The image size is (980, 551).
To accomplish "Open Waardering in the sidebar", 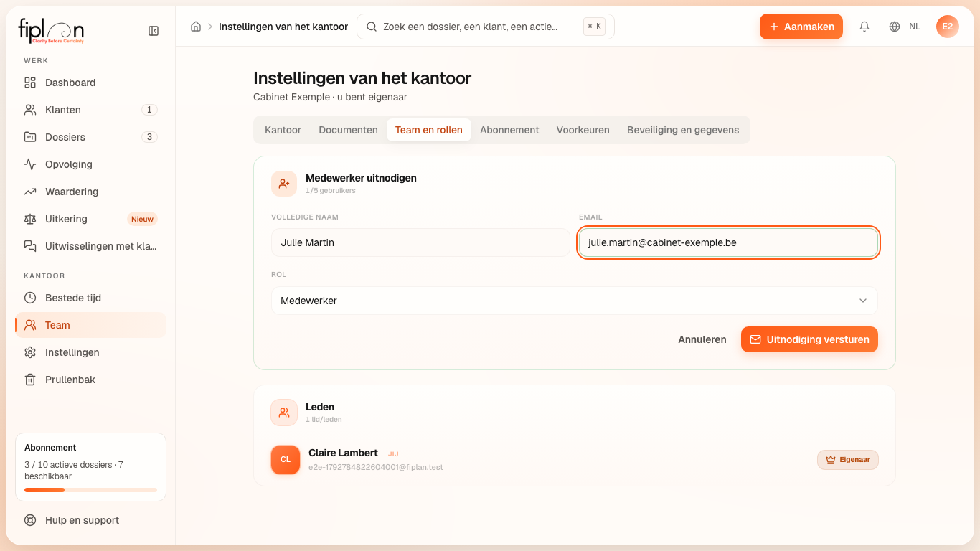I will (x=90, y=192).
